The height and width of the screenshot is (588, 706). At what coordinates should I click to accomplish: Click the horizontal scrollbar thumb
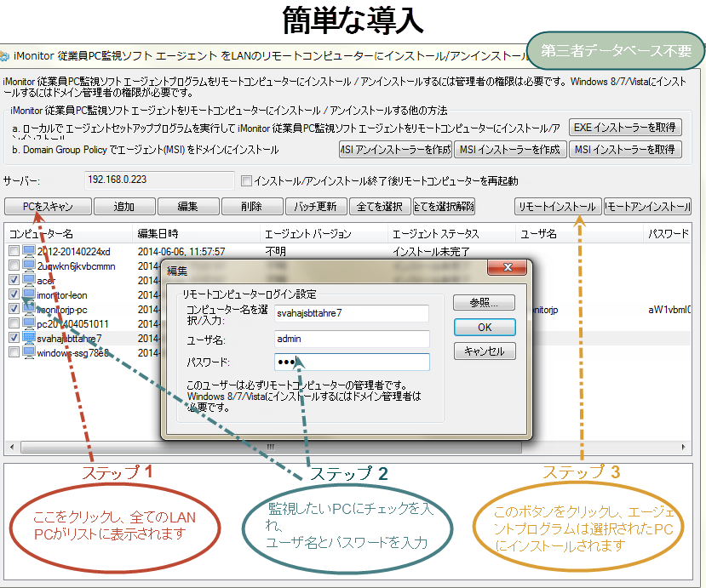click(x=271, y=448)
